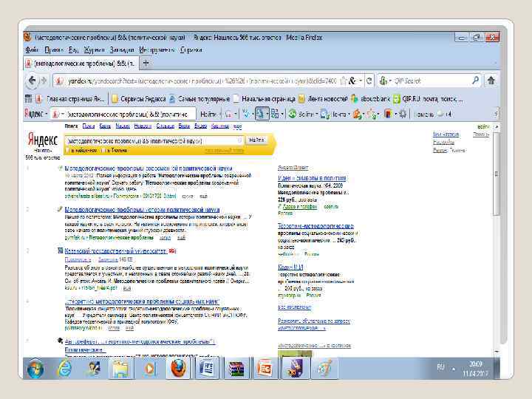The image size is (532, 399).
Task: Open Windows Media Player from the taskbar
Action: pyautogui.click(x=149, y=369)
